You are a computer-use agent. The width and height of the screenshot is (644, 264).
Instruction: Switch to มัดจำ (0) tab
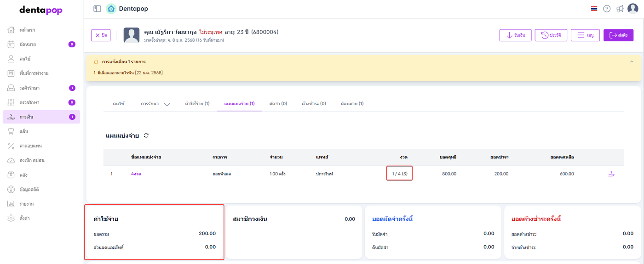pos(278,104)
